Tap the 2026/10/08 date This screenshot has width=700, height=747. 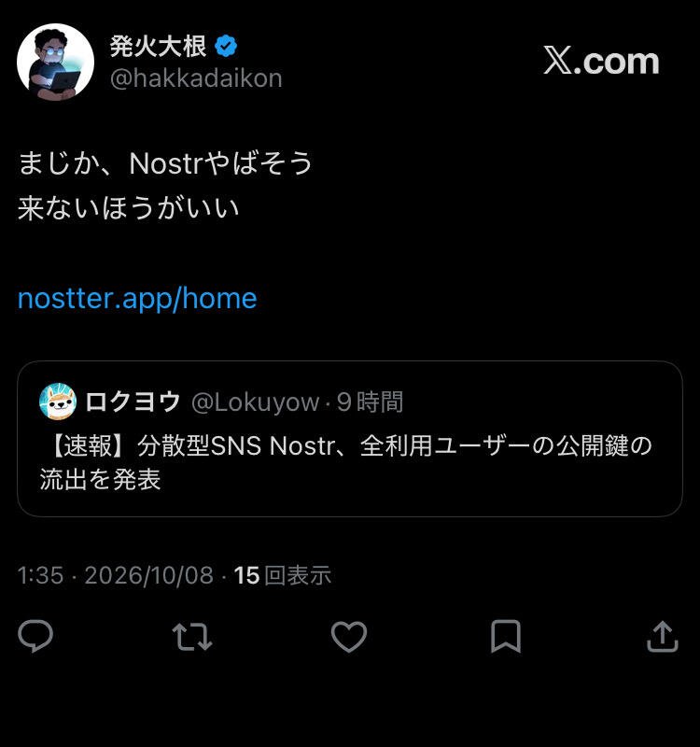[149, 575]
